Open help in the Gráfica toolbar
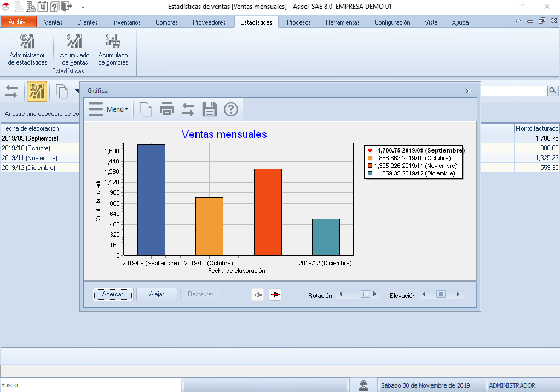Viewport: 560px width, 392px height. [x=231, y=109]
